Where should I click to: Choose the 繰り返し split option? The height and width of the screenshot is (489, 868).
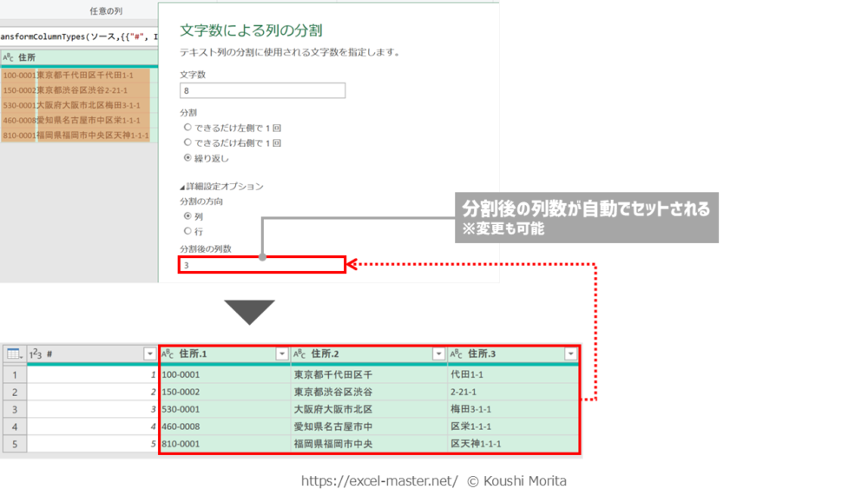pos(187,158)
